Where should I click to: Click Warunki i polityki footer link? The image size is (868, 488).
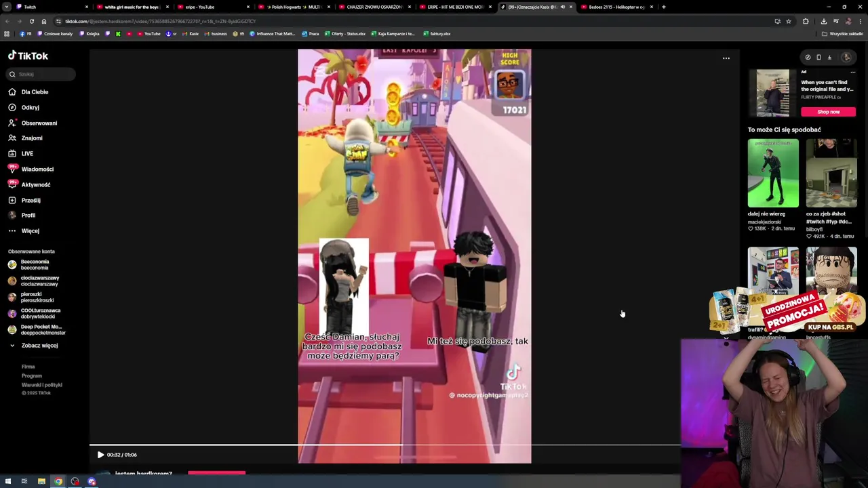[x=41, y=384]
